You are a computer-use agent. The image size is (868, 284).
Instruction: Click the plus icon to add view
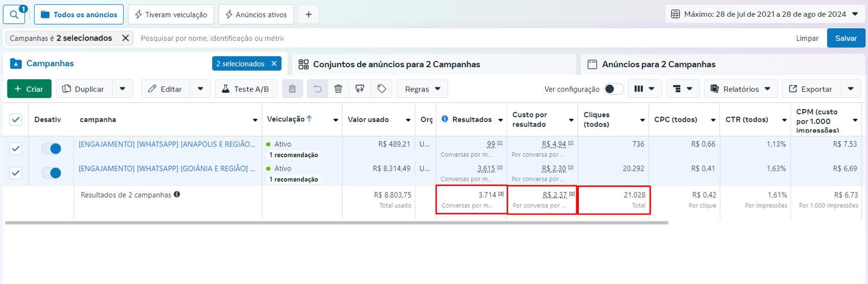click(308, 15)
